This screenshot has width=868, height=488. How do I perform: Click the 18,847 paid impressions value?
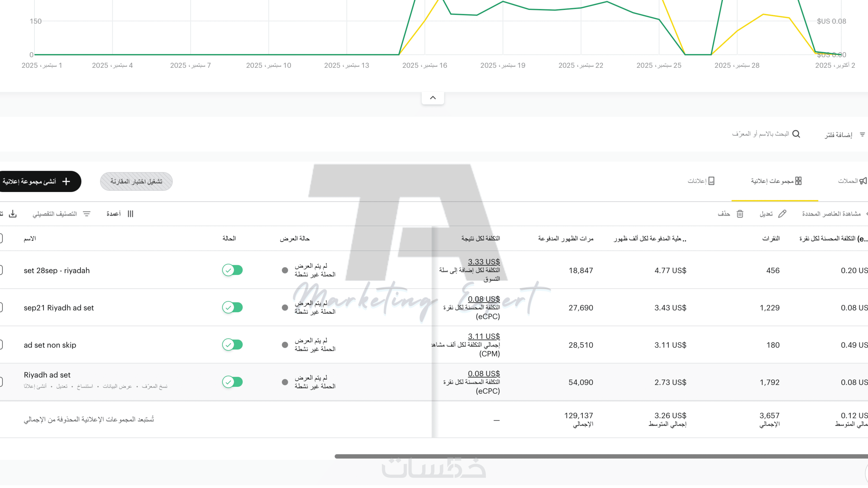pyautogui.click(x=581, y=270)
